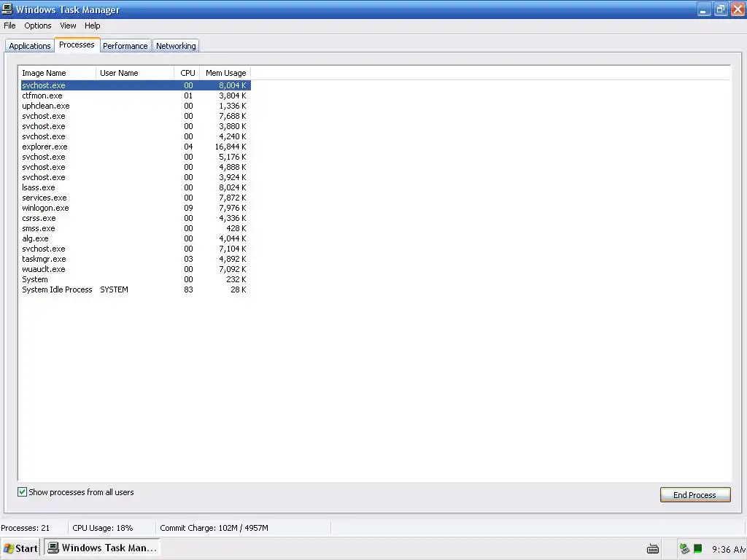Select the taskmgr.exe process
The image size is (747, 560).
[x=135, y=259]
